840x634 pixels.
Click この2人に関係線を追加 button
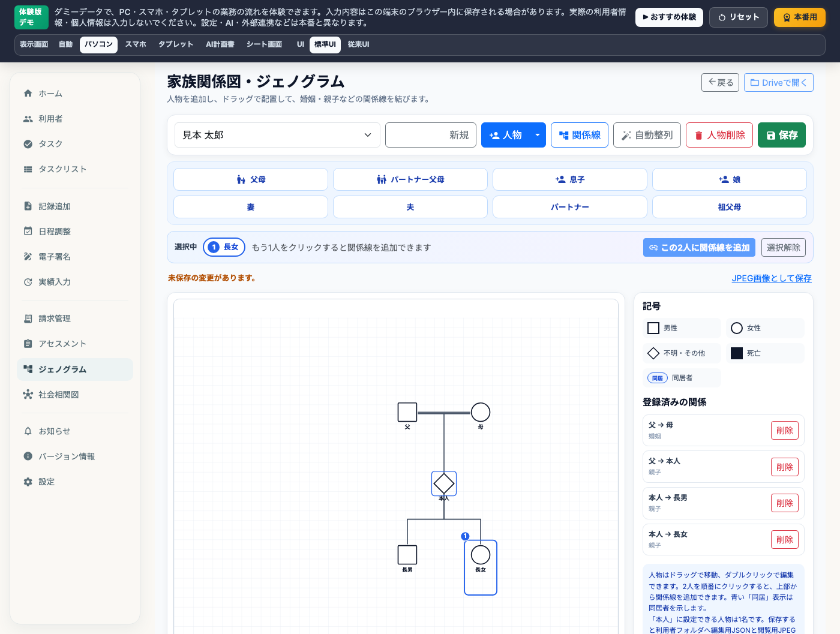click(x=699, y=248)
